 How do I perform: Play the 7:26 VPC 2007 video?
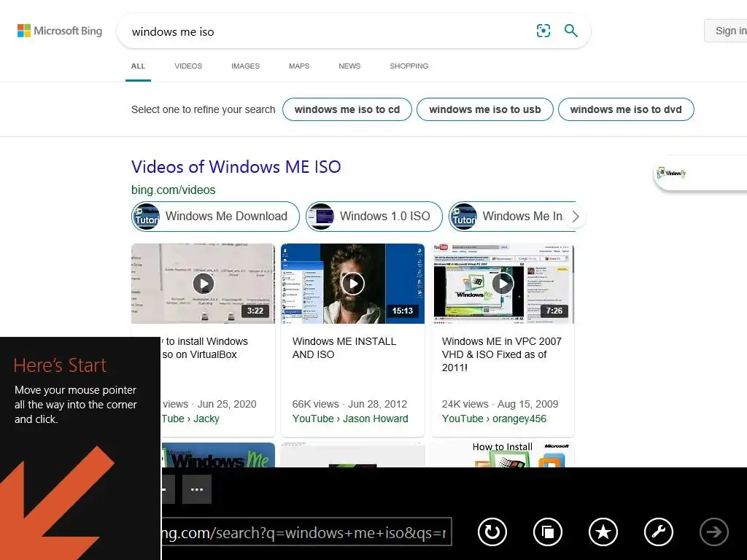click(x=503, y=284)
